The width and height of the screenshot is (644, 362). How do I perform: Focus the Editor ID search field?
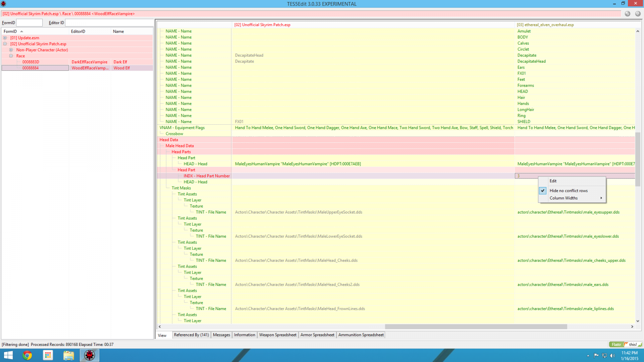[109, 23]
